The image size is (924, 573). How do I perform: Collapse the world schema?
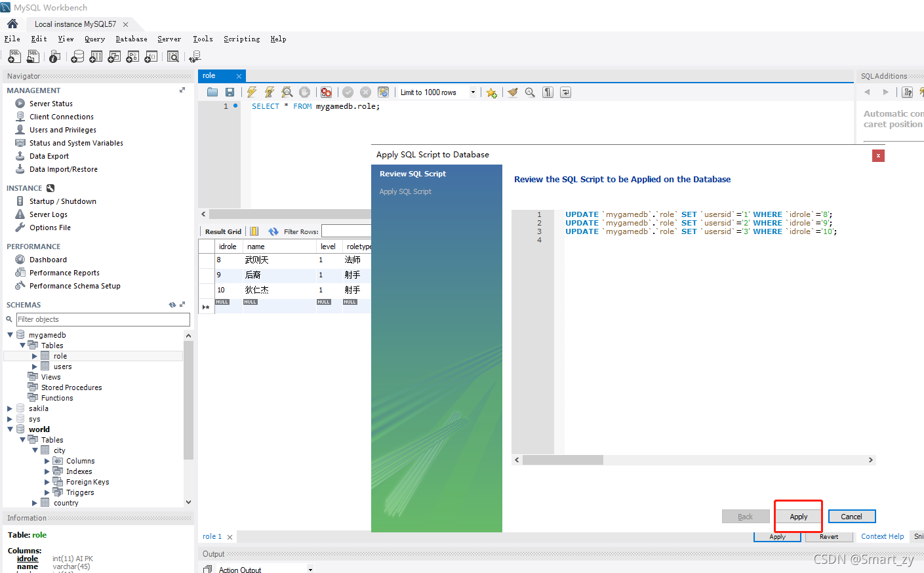coord(10,429)
